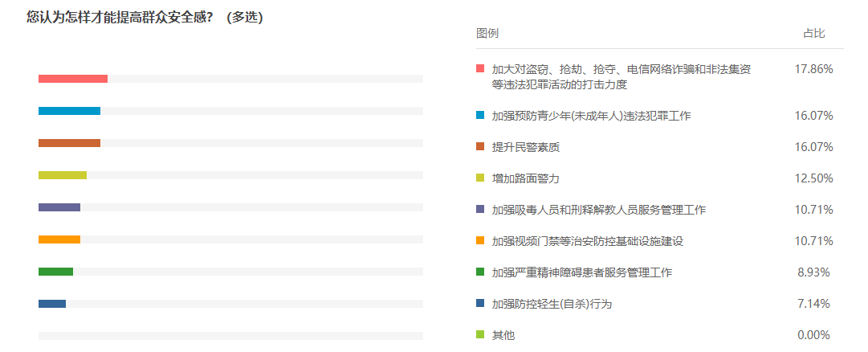Screen dimensions: 868x352
Task: Click the 17.86% percentage value
Action: pyautogui.click(x=813, y=69)
